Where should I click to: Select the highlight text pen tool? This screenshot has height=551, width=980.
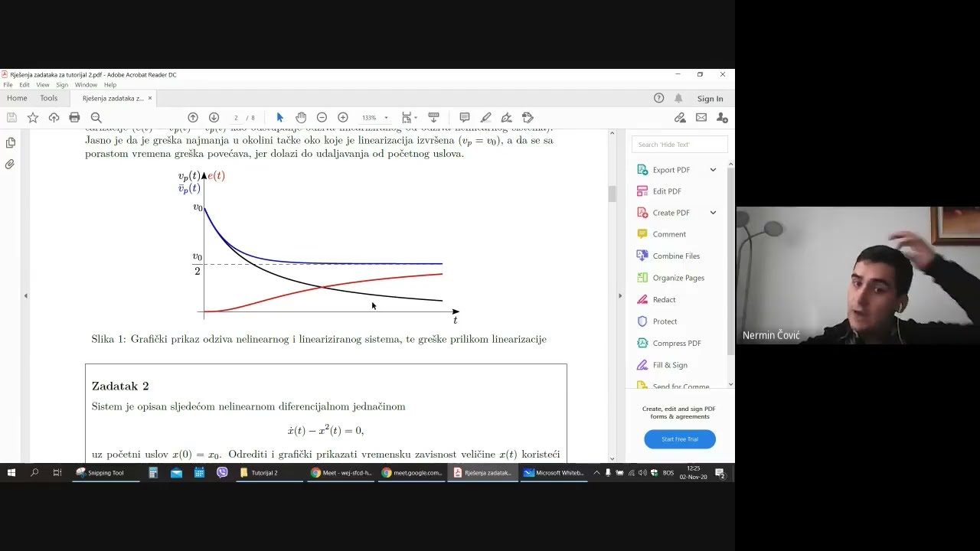[x=485, y=117]
